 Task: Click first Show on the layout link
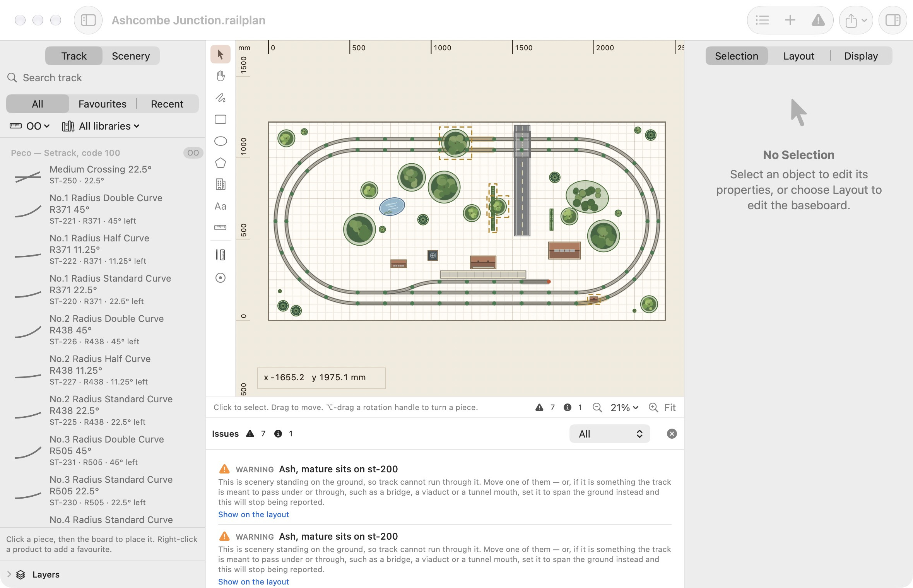[253, 514]
